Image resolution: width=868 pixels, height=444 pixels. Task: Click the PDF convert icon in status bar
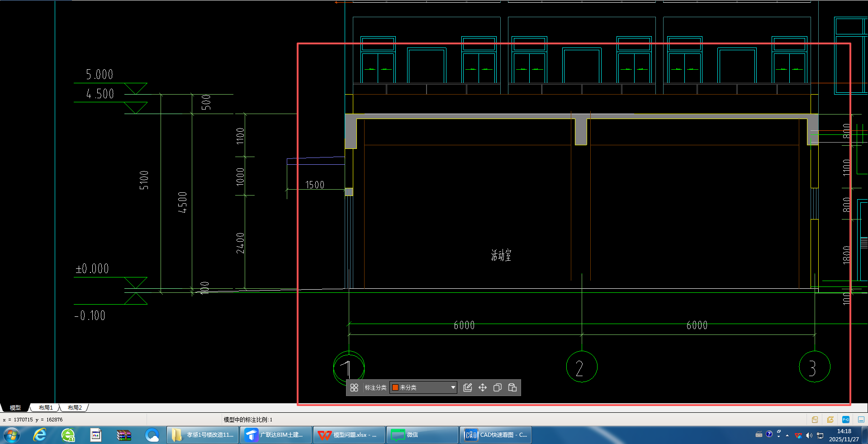coord(815,420)
